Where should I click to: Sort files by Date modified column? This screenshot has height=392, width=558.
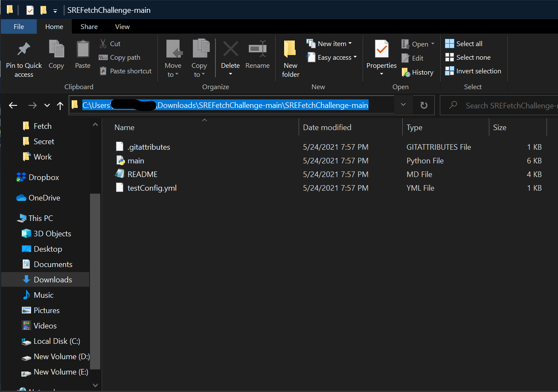(x=327, y=127)
